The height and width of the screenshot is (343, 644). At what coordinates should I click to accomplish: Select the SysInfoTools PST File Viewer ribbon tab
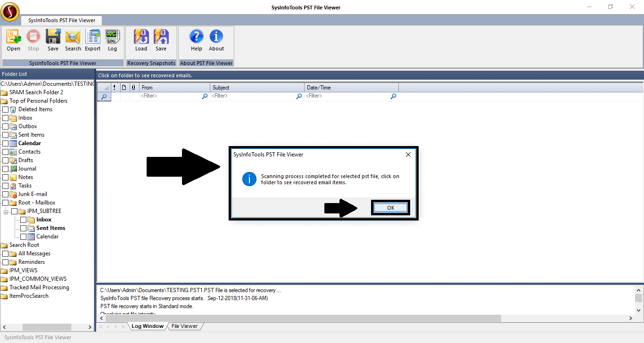[x=61, y=20]
